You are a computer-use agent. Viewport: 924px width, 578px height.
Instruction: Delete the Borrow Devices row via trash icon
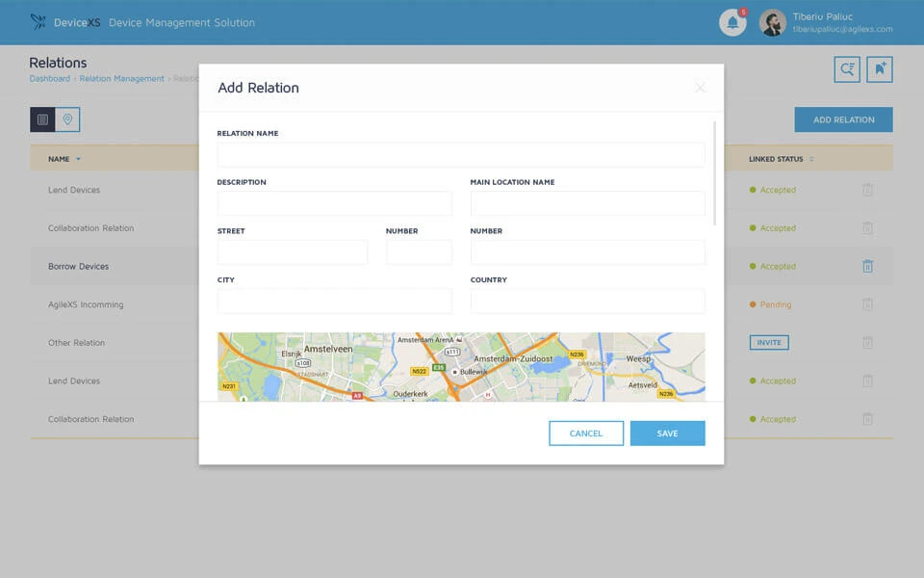coord(867,266)
